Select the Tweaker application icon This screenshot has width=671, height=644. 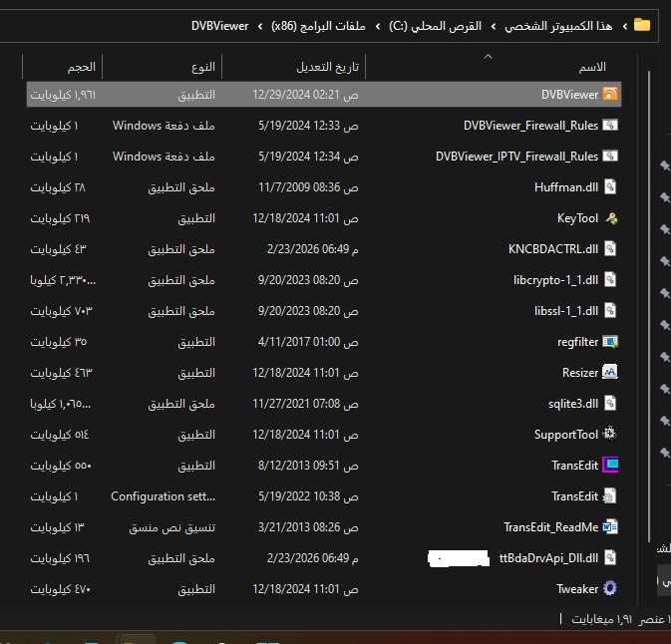(610, 589)
